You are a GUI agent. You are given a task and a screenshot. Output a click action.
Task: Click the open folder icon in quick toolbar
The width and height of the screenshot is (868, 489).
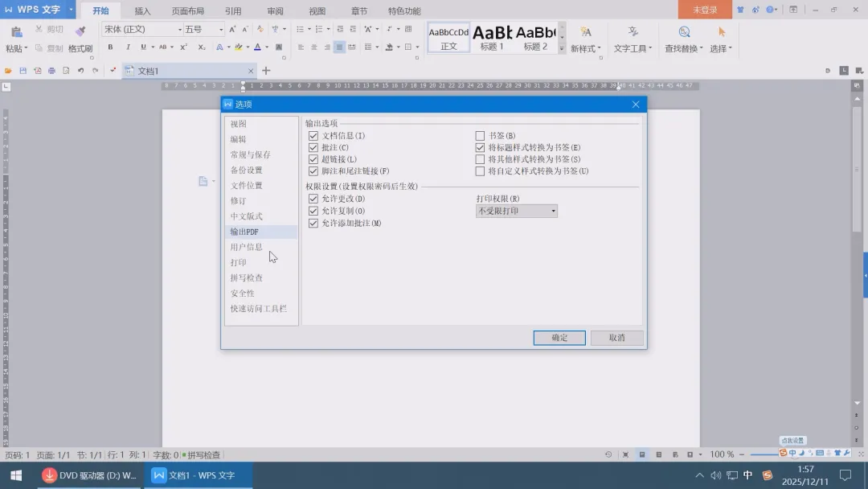8,71
